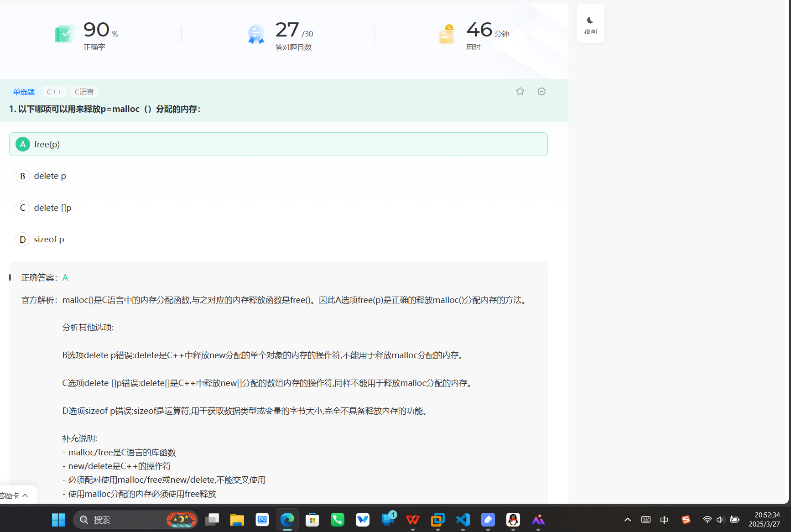The height and width of the screenshot is (532, 791).
Task: Open the blue screen-capture app in the taskbar
Action: click(x=262, y=520)
